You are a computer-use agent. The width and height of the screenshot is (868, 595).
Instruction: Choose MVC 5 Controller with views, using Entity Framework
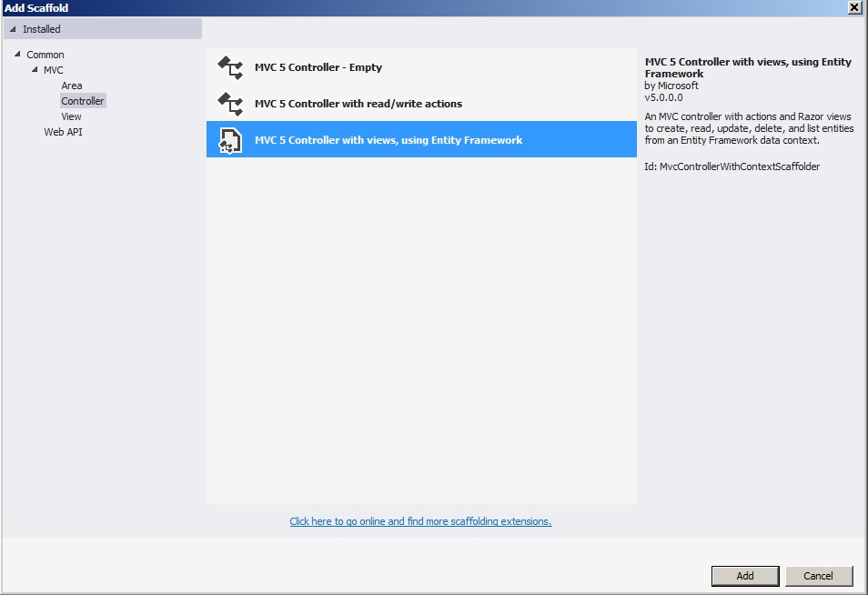coord(421,139)
